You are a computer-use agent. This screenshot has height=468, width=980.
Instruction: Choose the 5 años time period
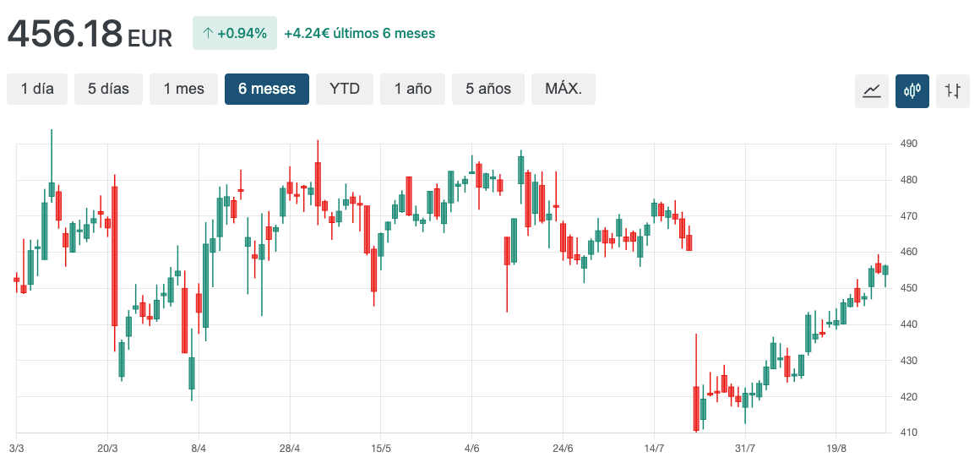(488, 89)
